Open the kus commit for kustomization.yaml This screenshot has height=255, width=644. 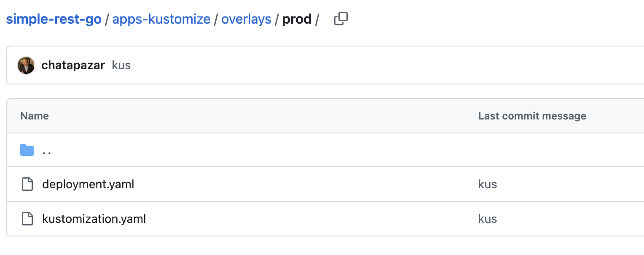coord(488,219)
